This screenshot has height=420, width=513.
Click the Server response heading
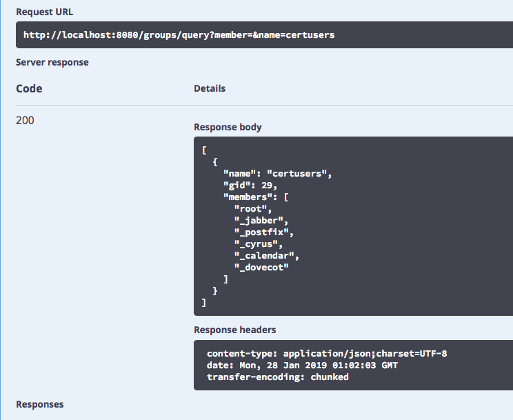[52, 62]
